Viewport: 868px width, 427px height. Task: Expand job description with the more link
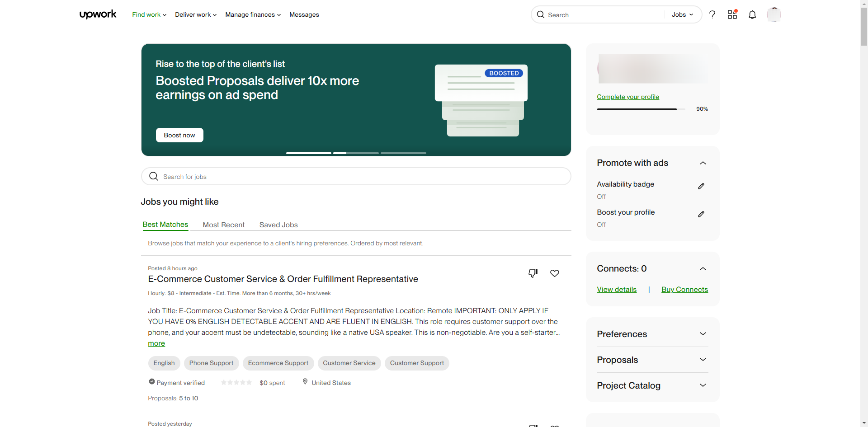pos(156,343)
